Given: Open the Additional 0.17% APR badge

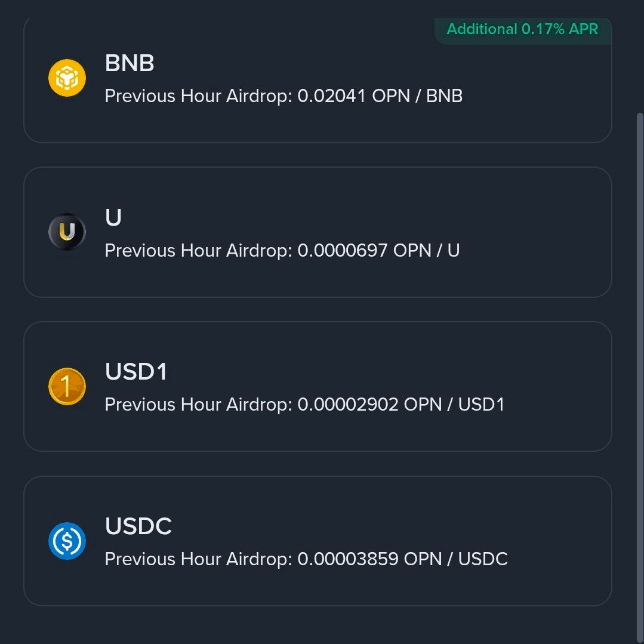Looking at the screenshot, I should (x=522, y=29).
